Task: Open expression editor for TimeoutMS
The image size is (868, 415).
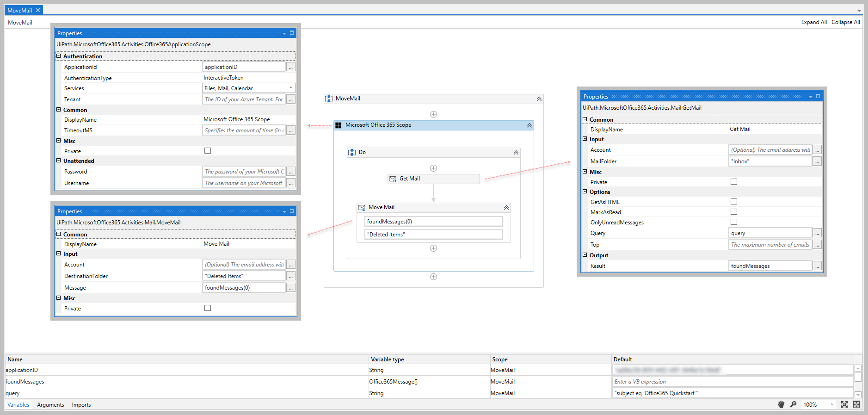Action: click(x=291, y=130)
